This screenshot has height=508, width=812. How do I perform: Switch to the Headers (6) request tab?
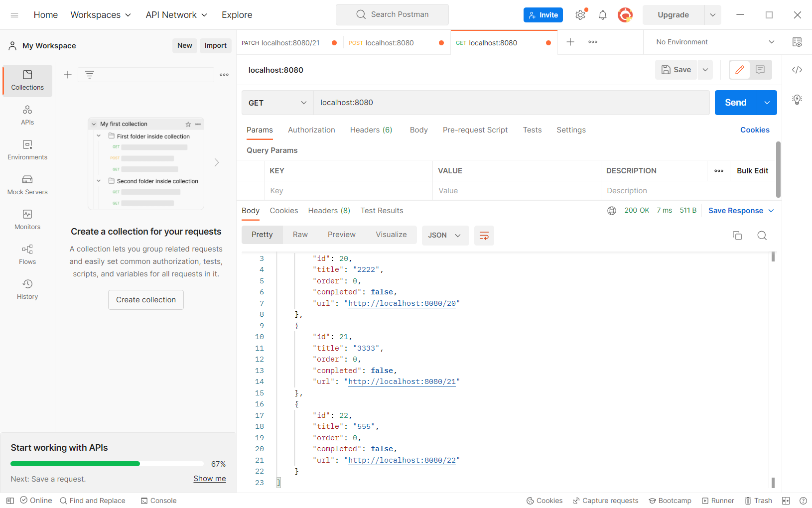click(371, 130)
